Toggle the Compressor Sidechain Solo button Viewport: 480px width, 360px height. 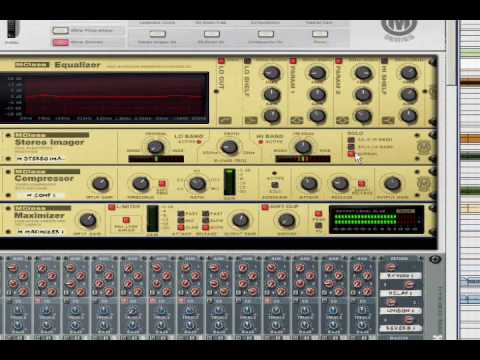(x=274, y=185)
